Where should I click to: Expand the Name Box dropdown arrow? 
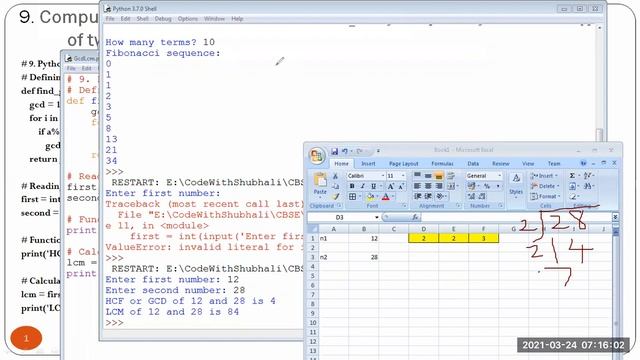(376, 217)
